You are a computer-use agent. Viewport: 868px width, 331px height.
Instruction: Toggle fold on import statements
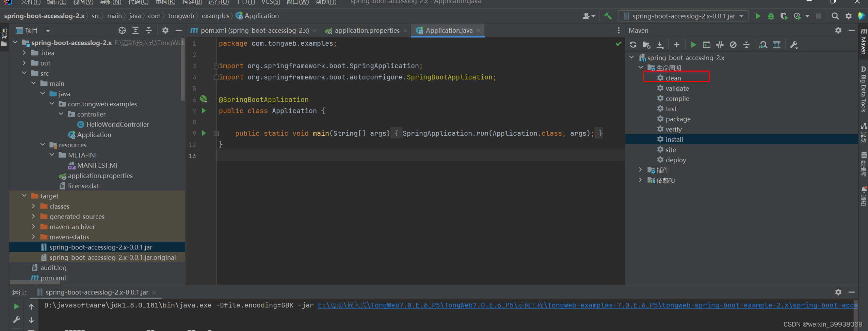click(216, 66)
